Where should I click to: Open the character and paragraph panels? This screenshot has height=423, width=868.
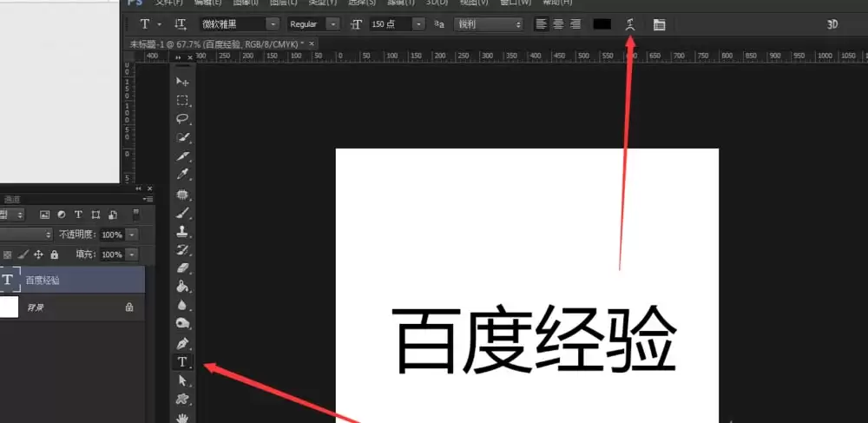coord(659,24)
